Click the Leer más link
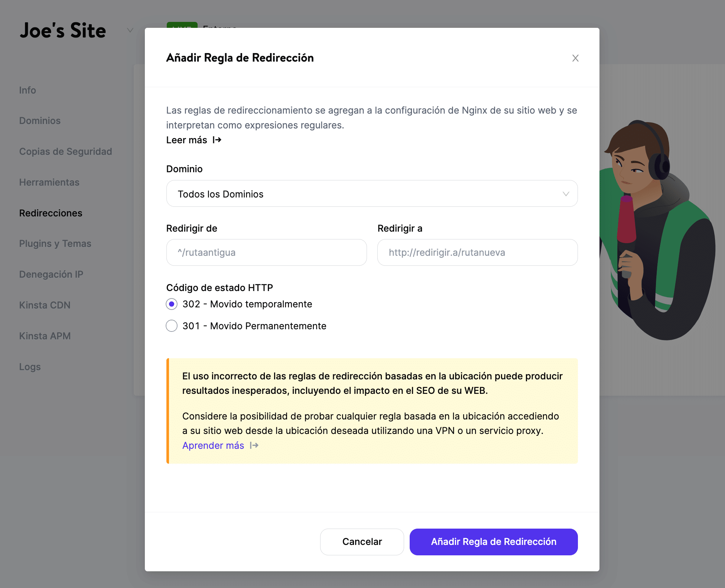The height and width of the screenshot is (588, 725). [x=186, y=140]
